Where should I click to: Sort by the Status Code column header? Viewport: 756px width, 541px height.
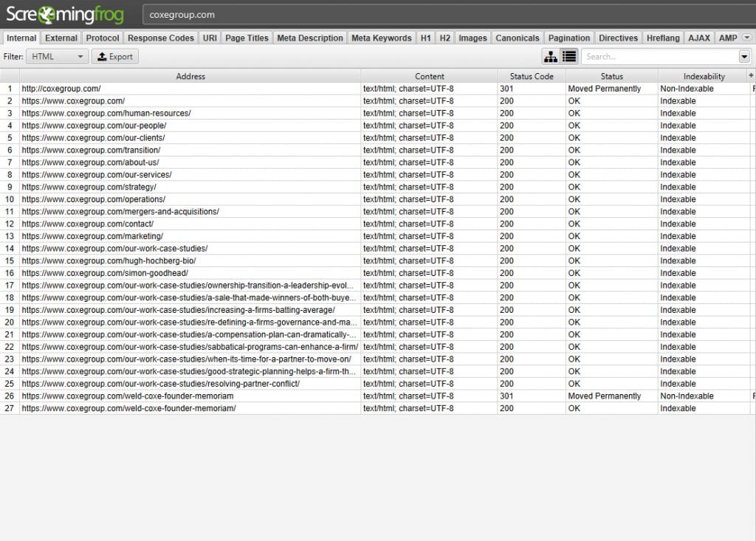coord(532,76)
